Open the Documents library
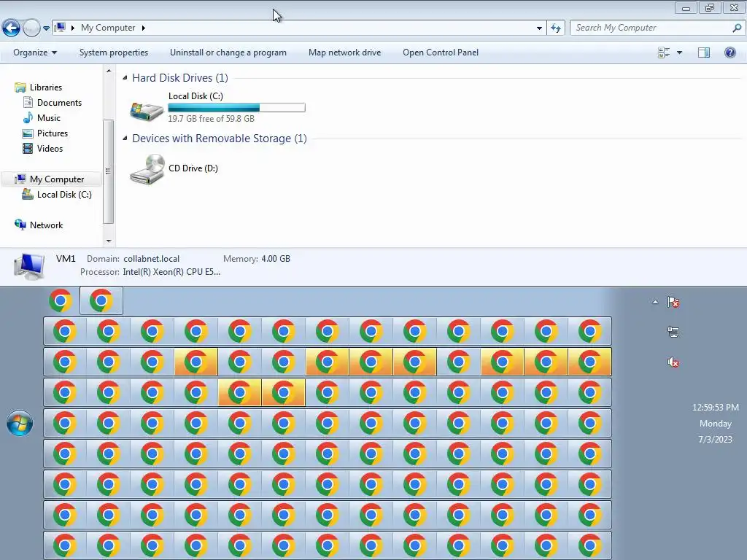This screenshot has width=747, height=560. click(x=59, y=102)
